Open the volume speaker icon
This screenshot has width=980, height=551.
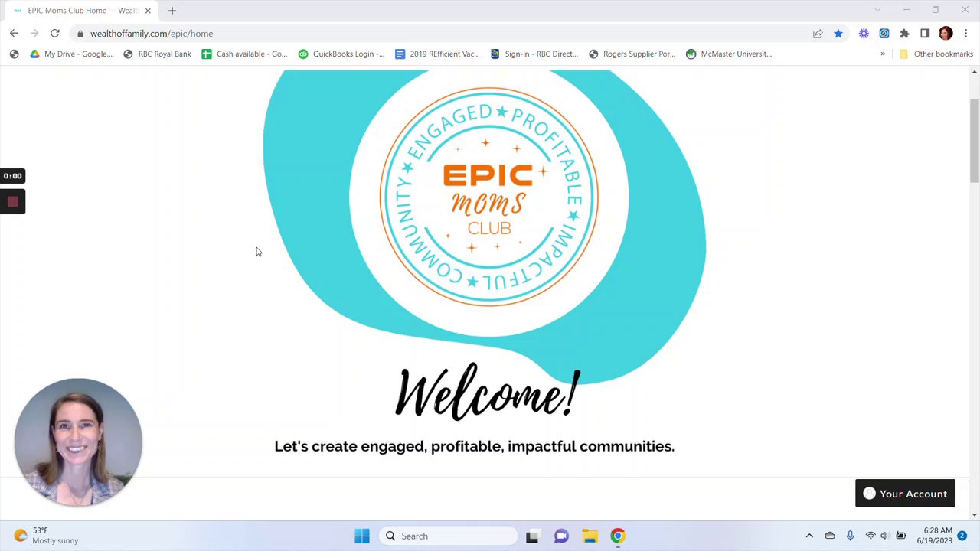click(x=885, y=536)
